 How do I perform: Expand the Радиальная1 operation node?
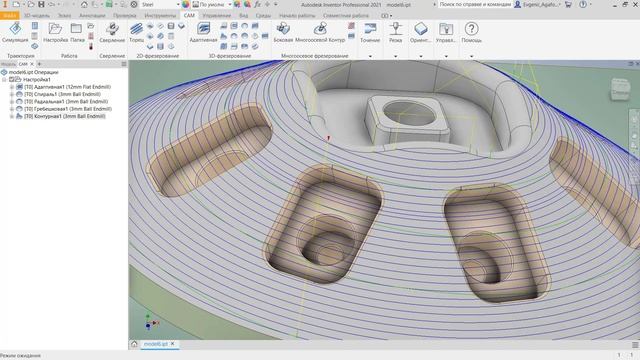click(12, 102)
